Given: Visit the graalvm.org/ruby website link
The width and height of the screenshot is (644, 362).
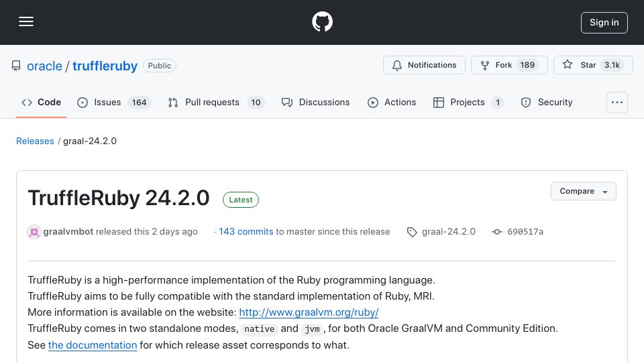Looking at the screenshot, I should [x=309, y=312].
